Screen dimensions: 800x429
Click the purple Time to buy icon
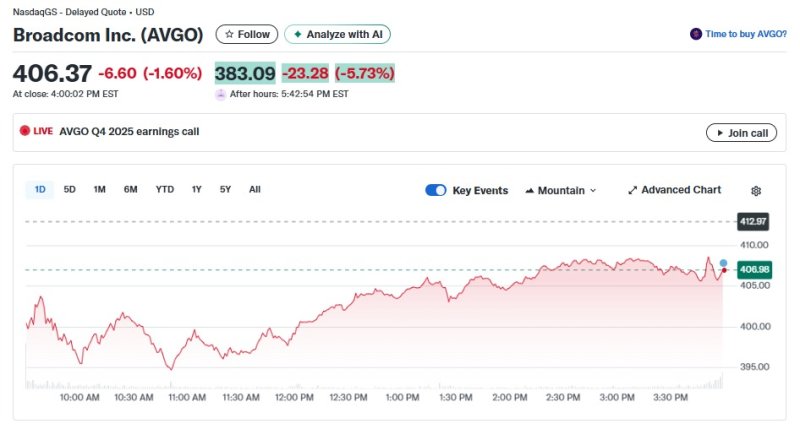pos(696,34)
